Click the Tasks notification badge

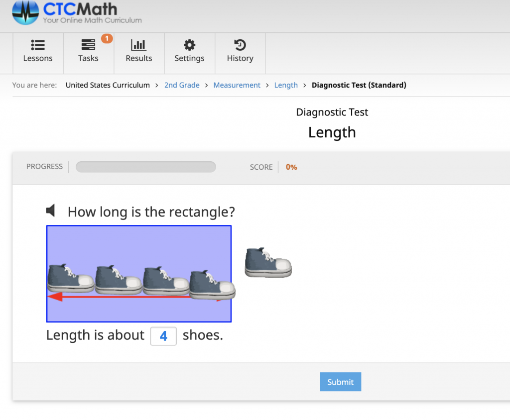tap(107, 38)
